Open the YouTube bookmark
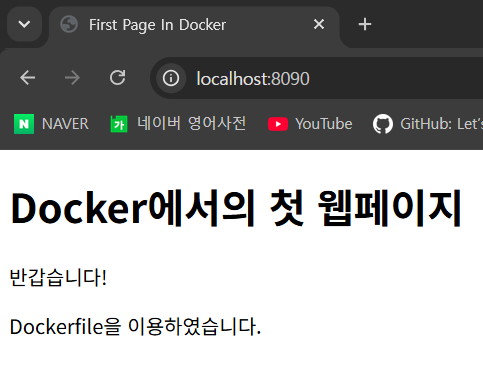This screenshot has height=381, width=483. point(310,124)
